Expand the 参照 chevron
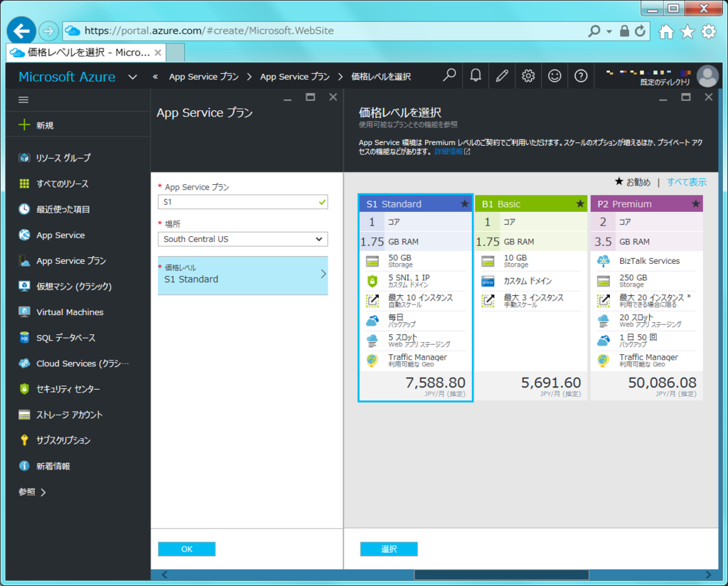This screenshot has width=728, height=586. pyautogui.click(x=43, y=492)
